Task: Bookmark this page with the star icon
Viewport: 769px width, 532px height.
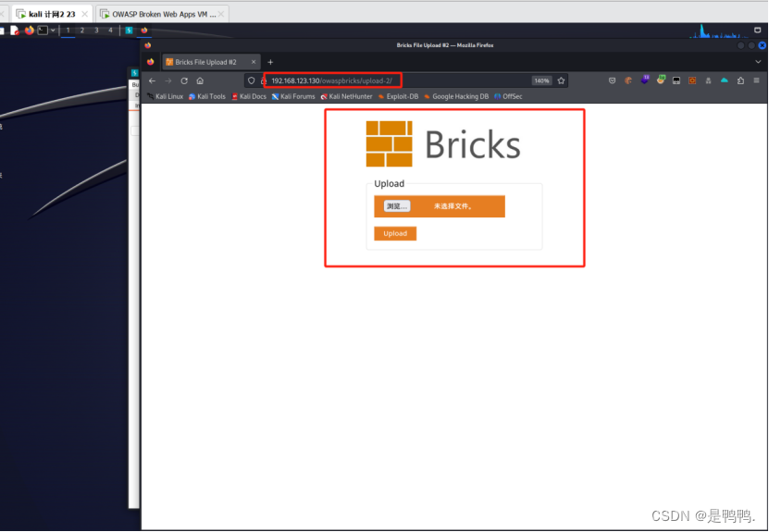Action: pyautogui.click(x=561, y=80)
